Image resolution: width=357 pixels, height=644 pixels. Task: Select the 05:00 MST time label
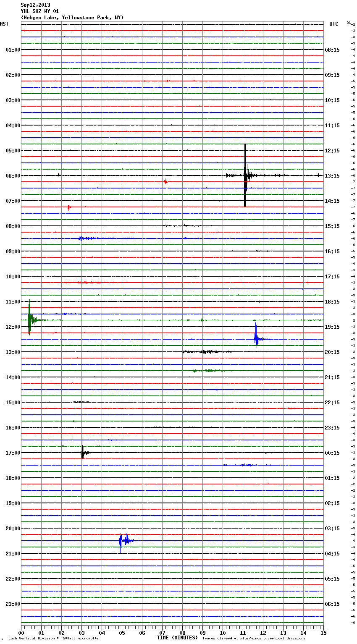pyautogui.click(x=13, y=151)
